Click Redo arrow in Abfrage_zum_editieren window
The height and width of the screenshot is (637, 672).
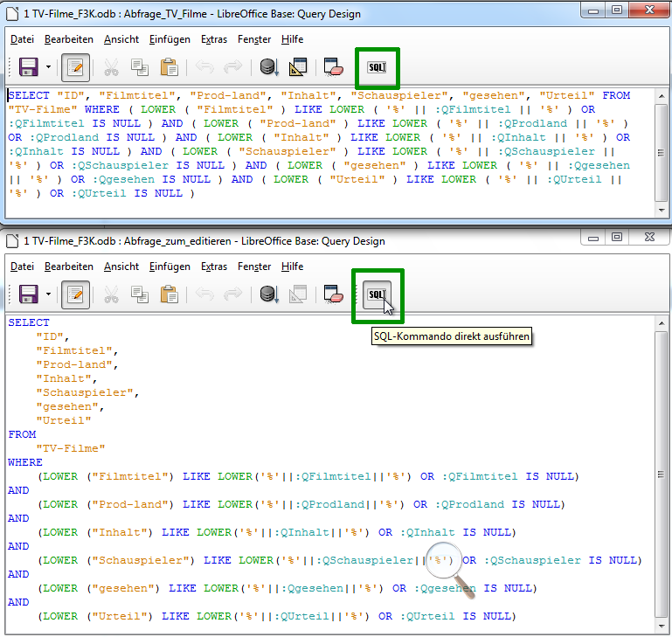[x=233, y=294]
